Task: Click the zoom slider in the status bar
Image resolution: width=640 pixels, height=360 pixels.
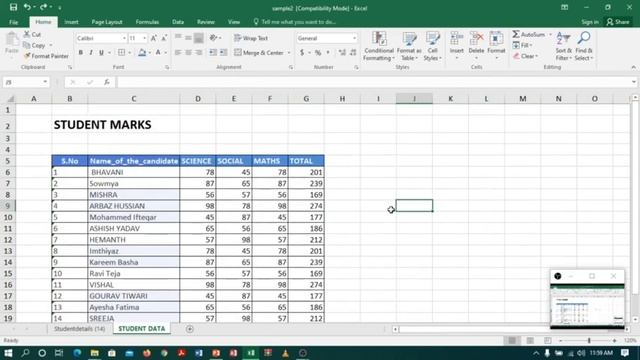Action: coord(589,340)
